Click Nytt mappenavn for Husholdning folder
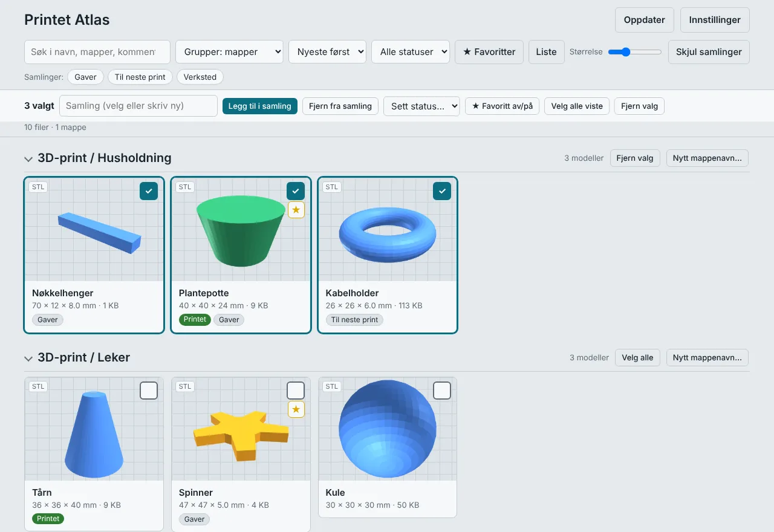 pos(707,158)
